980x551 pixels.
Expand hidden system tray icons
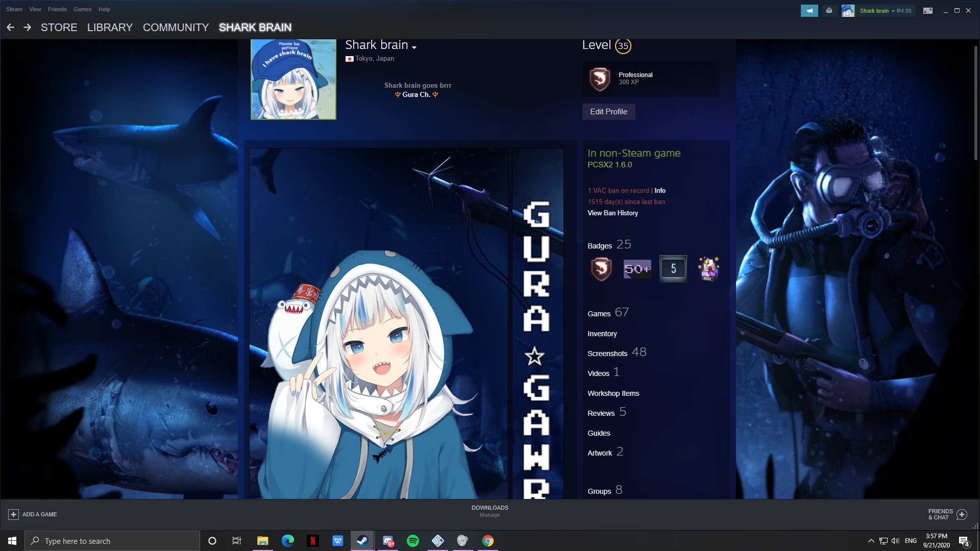[870, 541]
